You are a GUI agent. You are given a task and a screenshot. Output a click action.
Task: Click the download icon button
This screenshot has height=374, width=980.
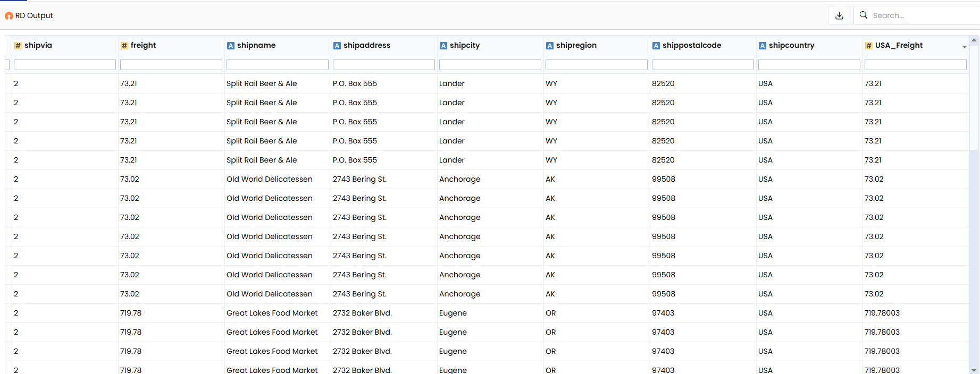pyautogui.click(x=839, y=15)
